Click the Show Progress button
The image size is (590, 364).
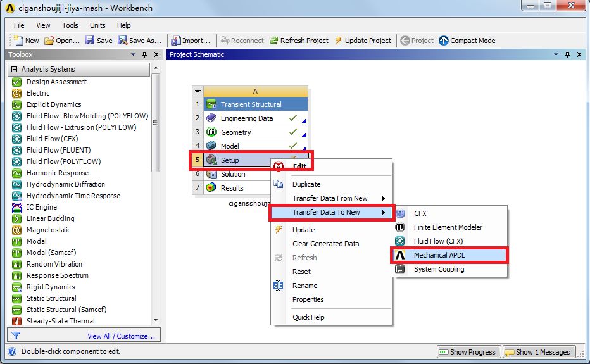469,352
